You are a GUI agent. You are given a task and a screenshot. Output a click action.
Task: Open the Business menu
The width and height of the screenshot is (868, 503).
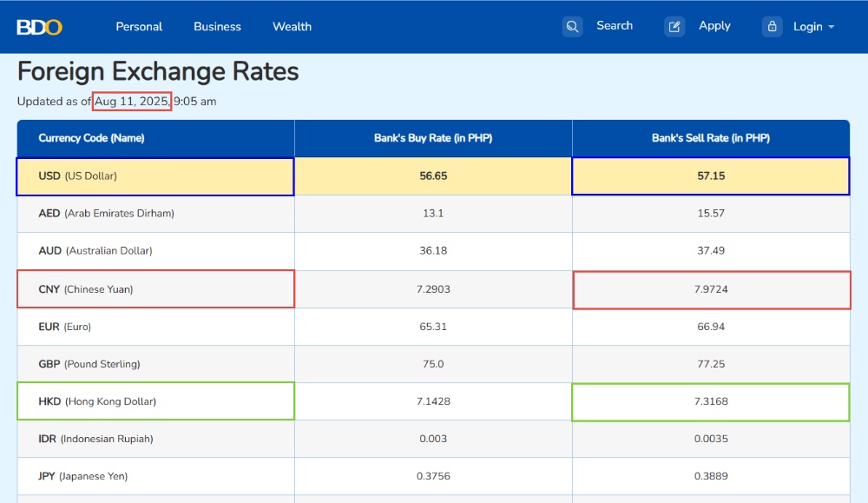(x=218, y=27)
